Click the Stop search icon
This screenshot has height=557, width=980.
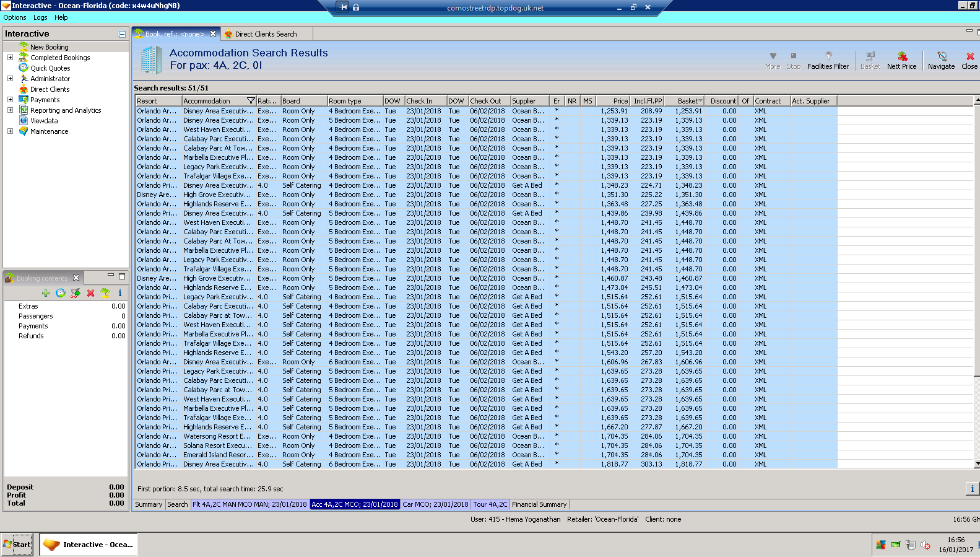click(793, 56)
